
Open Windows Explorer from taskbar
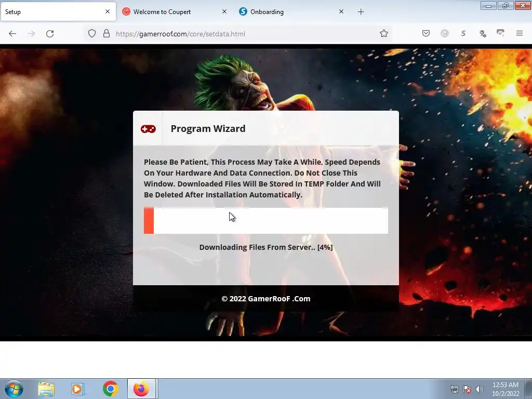[x=46, y=389]
